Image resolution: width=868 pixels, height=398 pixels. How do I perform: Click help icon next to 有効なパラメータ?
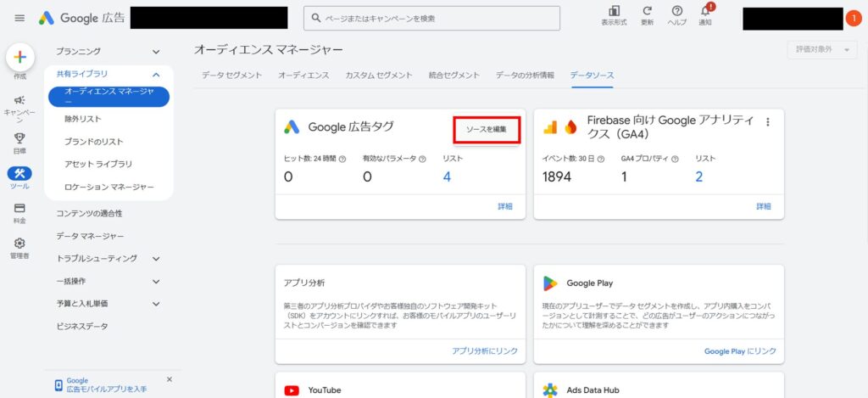click(422, 159)
